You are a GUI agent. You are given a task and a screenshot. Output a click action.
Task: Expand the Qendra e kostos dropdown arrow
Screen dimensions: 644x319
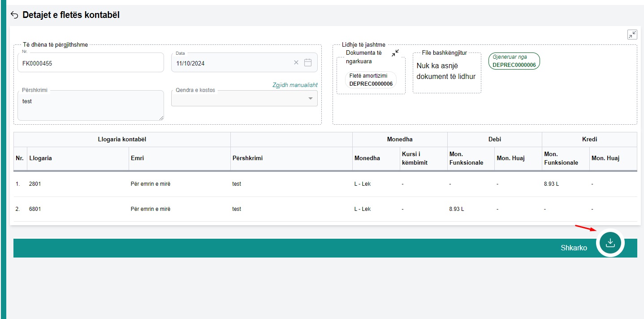(311, 99)
